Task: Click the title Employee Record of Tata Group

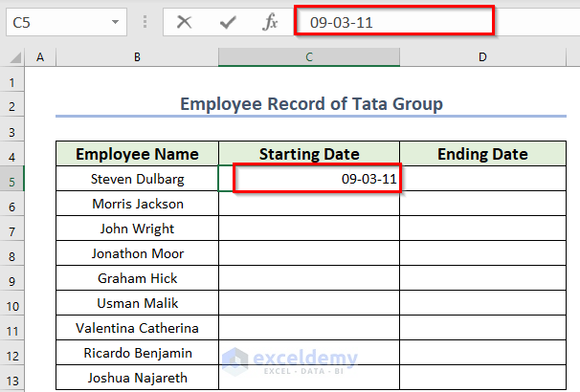Action: tap(311, 103)
